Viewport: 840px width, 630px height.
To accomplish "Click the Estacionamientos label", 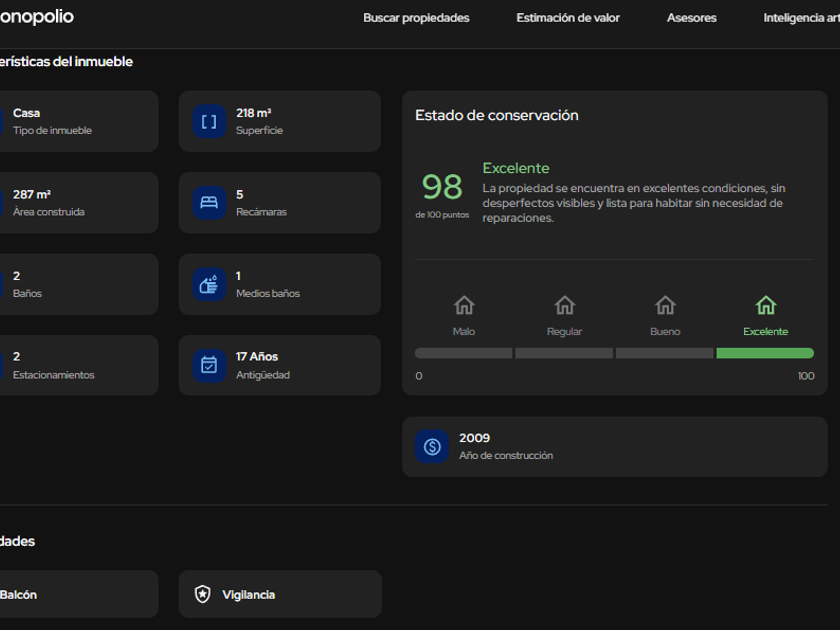I will [54, 374].
